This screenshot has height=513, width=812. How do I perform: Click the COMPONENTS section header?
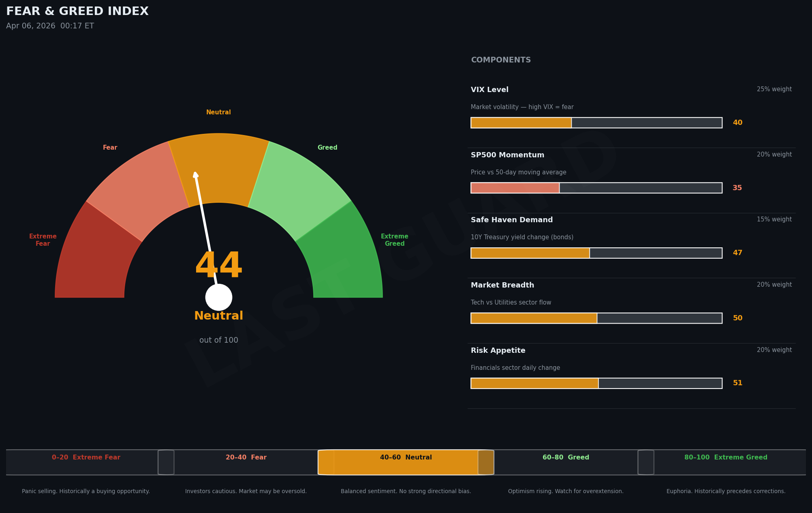click(501, 60)
